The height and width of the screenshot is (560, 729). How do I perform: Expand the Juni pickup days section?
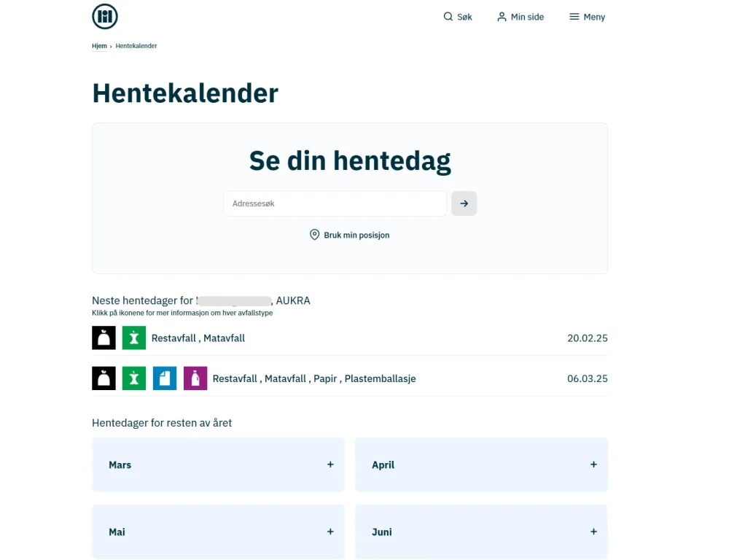pyautogui.click(x=481, y=532)
